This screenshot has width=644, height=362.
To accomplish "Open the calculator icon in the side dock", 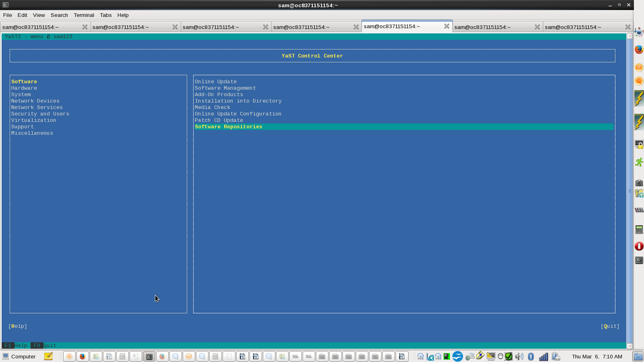I will [x=639, y=229].
